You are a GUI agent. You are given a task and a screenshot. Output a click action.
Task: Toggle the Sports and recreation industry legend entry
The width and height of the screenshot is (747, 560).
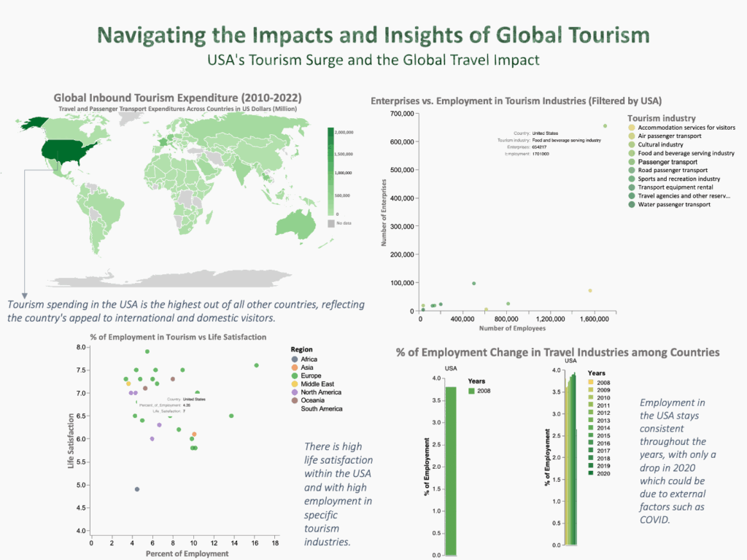(x=630, y=179)
